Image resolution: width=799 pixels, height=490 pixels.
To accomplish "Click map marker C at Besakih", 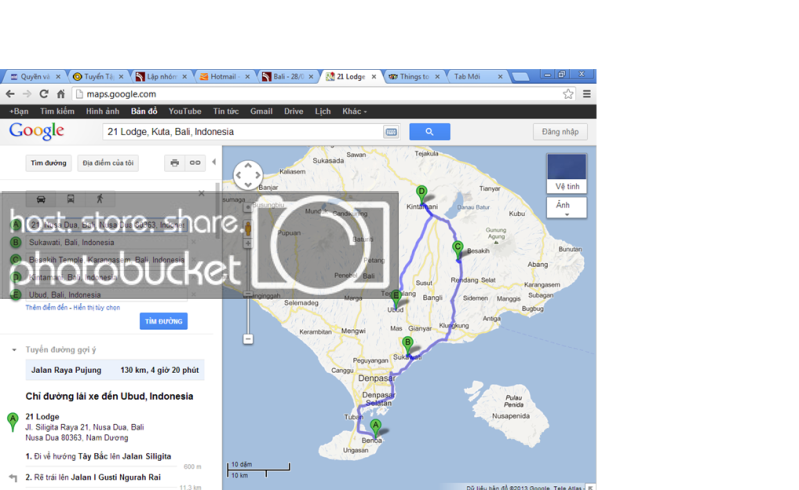I will pos(458,250).
